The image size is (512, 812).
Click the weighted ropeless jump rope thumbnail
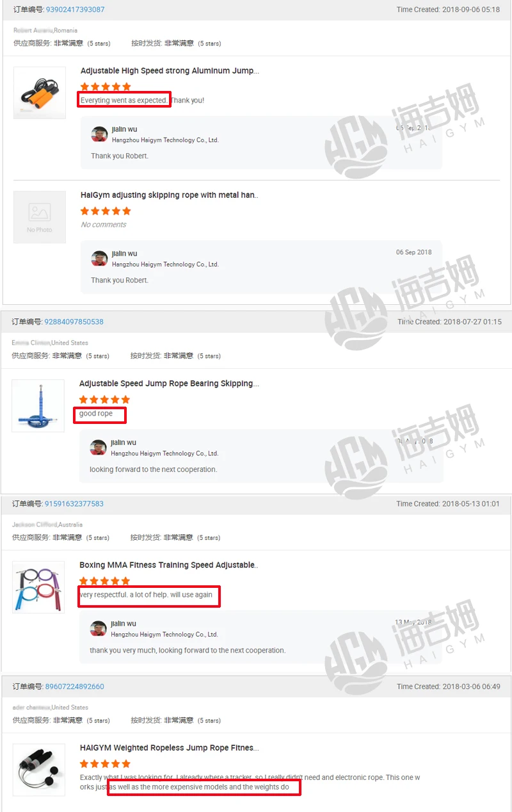click(x=39, y=770)
